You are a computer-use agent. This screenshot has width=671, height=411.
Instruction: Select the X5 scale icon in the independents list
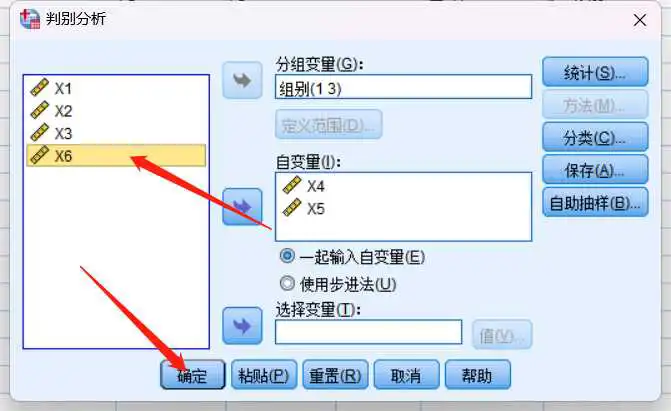(x=292, y=208)
